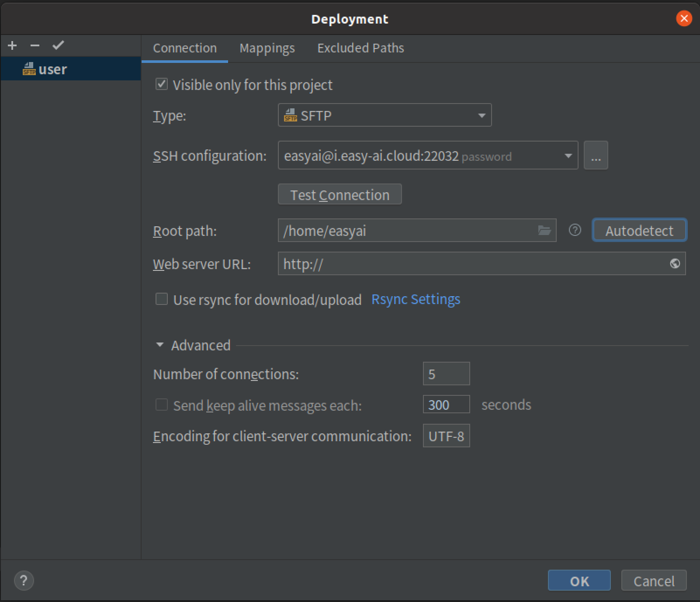700x602 pixels.
Task: Edit the encoding field showing UTF-8
Action: (446, 436)
